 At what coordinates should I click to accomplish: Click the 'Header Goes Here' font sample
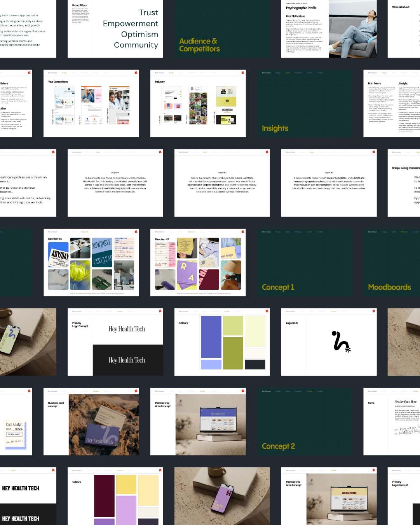click(405, 402)
